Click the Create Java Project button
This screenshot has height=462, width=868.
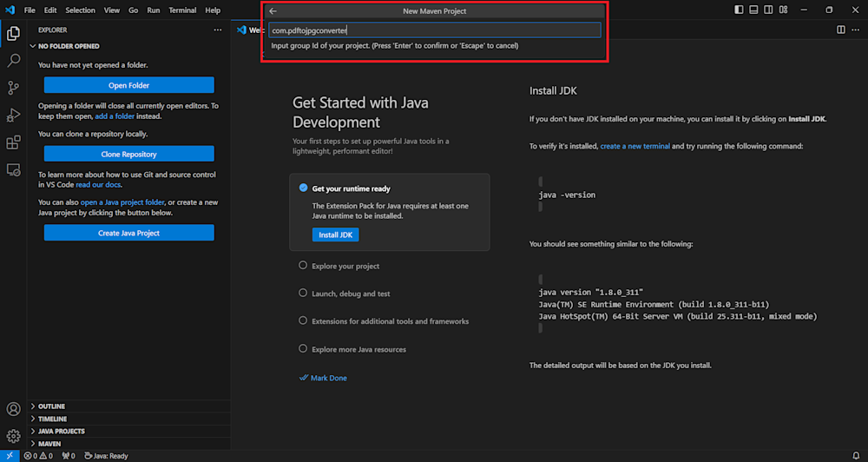click(129, 233)
